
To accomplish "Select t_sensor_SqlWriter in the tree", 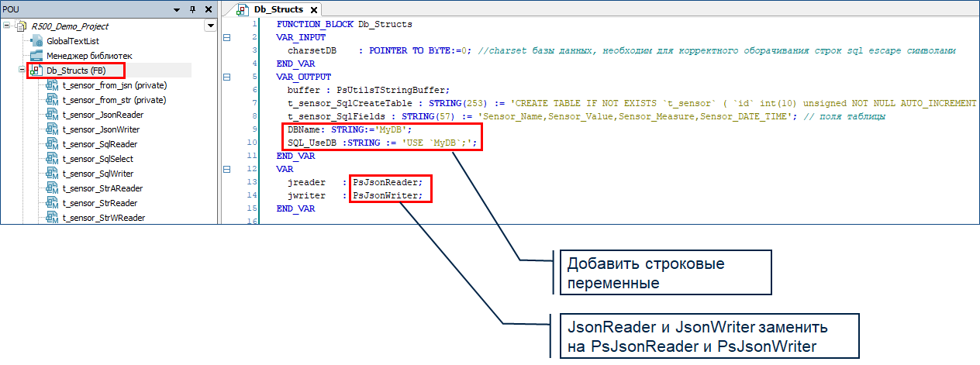I will coord(98,174).
